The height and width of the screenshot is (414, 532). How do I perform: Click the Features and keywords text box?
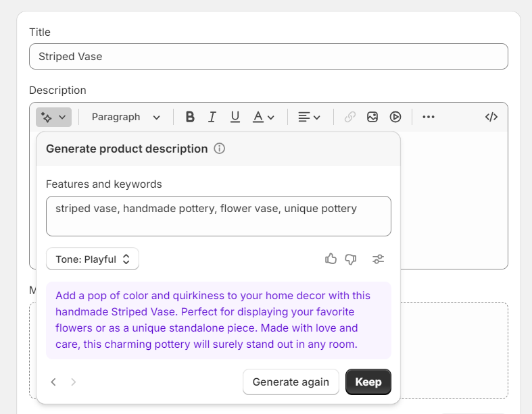[x=218, y=216]
